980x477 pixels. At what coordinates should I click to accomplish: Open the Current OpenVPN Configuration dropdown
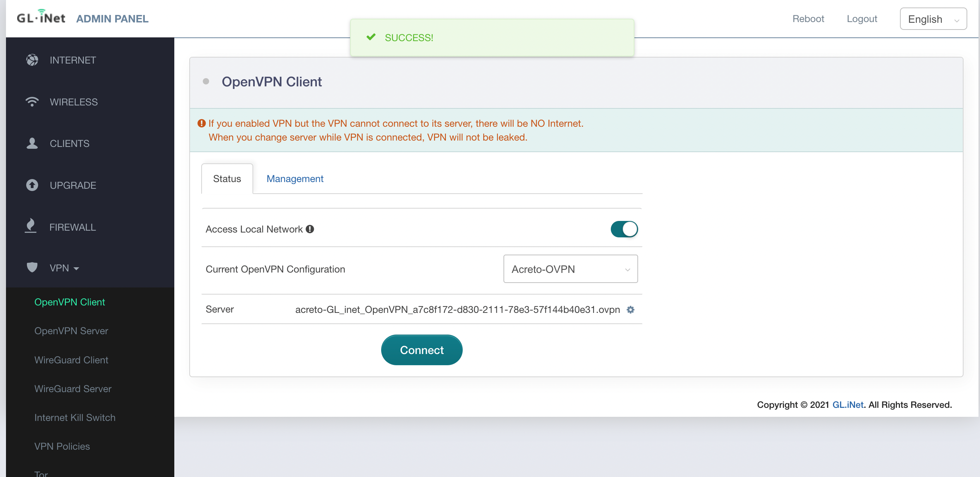coord(570,269)
